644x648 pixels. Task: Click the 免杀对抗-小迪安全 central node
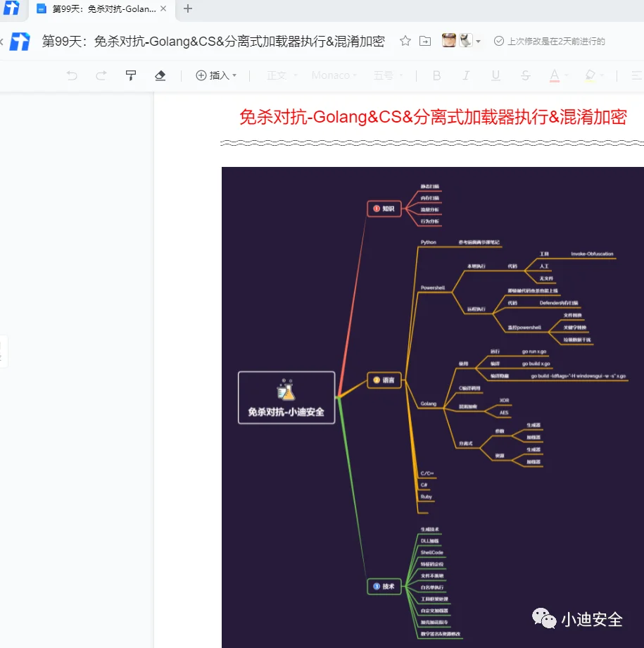click(286, 397)
